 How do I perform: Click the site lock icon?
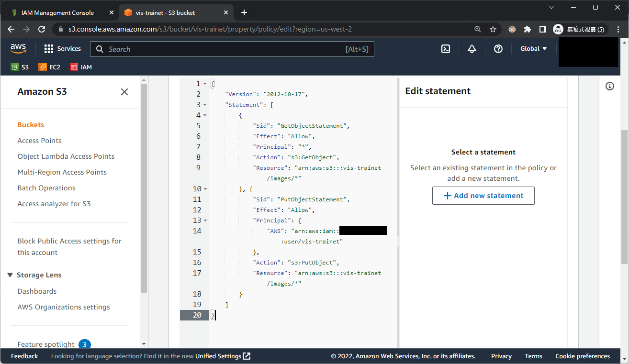[60, 29]
